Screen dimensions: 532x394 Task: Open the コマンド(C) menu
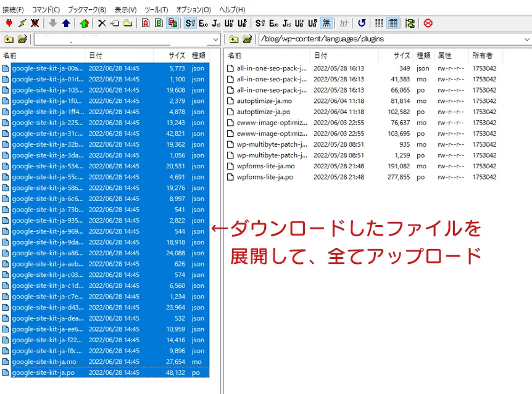click(x=46, y=10)
